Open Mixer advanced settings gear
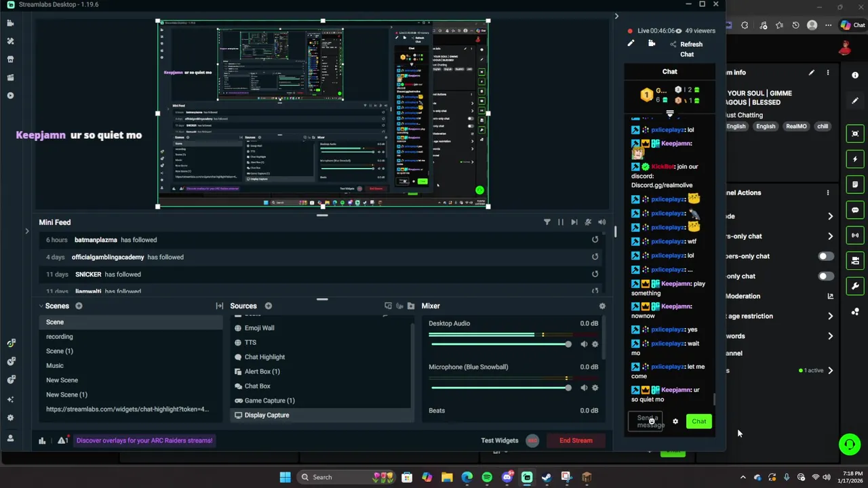 point(602,306)
